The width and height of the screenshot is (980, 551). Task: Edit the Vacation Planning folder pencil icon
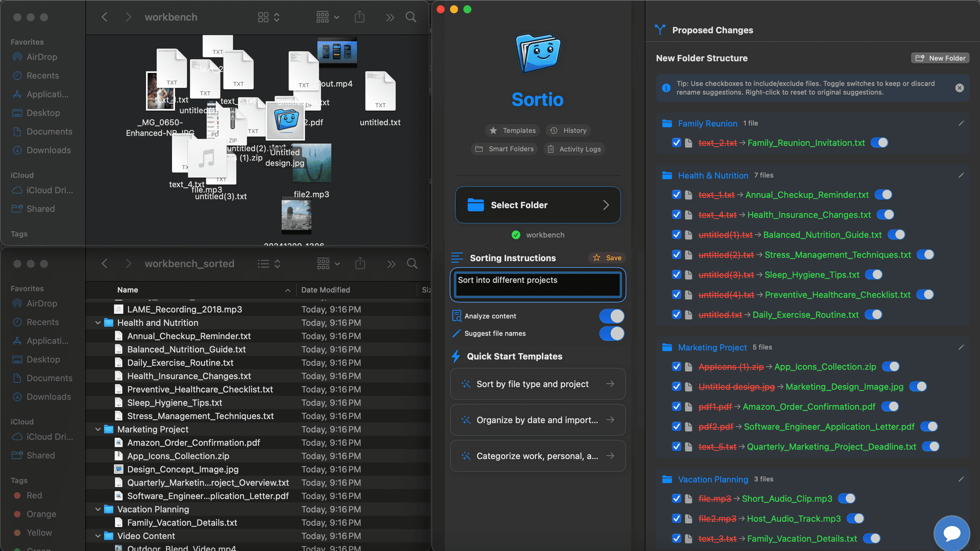click(961, 479)
